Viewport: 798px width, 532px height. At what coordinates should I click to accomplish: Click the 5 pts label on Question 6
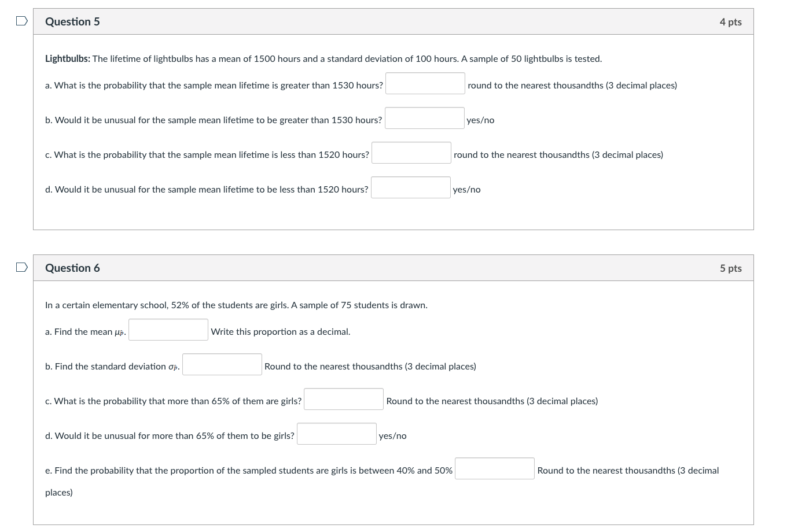(731, 267)
